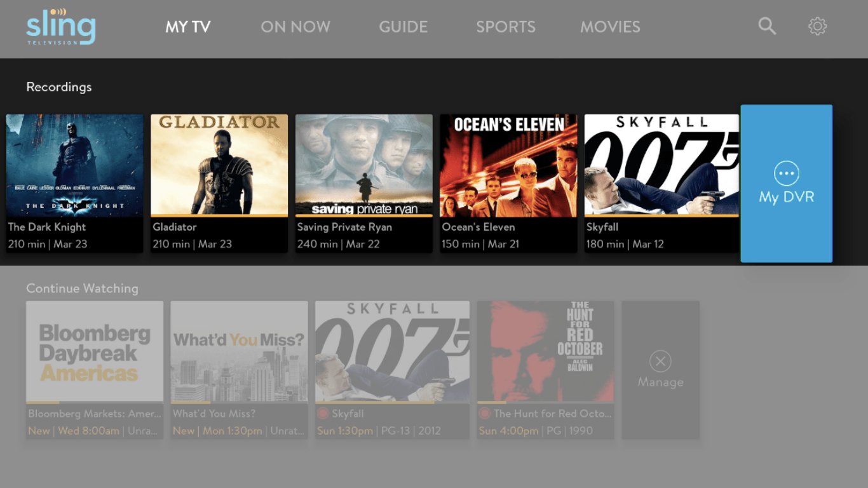Click the Continue Watching section heading
The image size is (868, 488).
coord(82,288)
